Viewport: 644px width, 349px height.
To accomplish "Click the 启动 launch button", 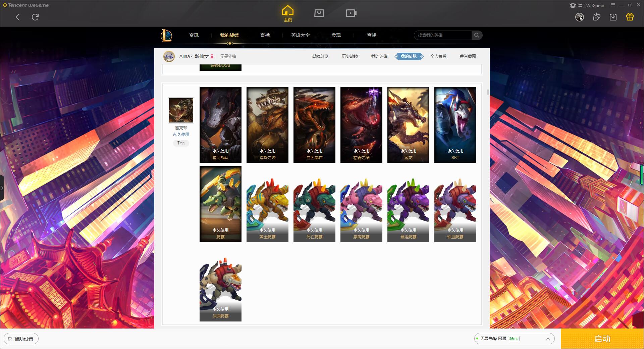I will (602, 339).
